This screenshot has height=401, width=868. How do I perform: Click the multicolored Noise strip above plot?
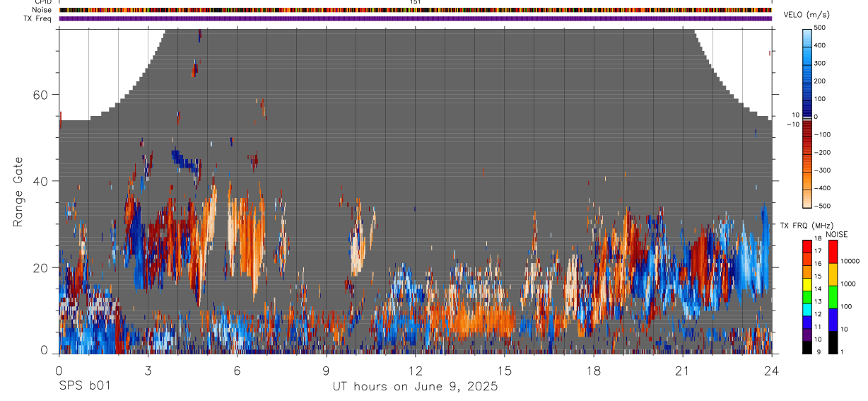416,10
